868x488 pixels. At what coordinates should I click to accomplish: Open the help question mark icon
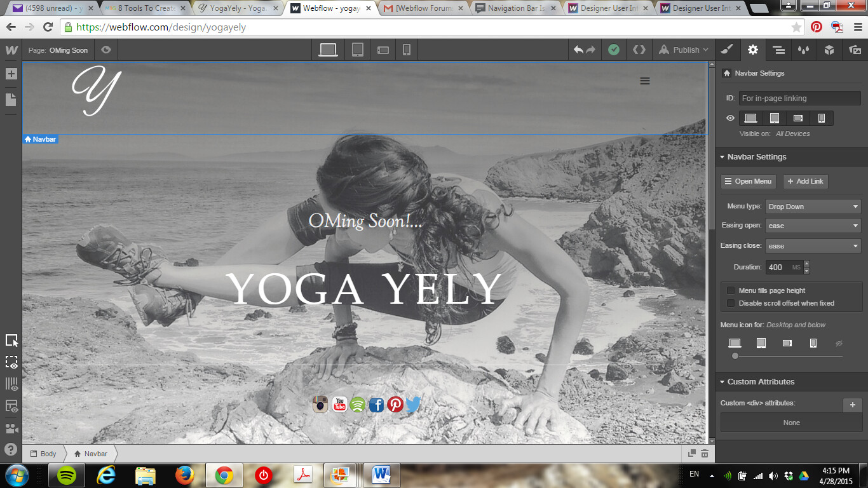[x=11, y=449]
